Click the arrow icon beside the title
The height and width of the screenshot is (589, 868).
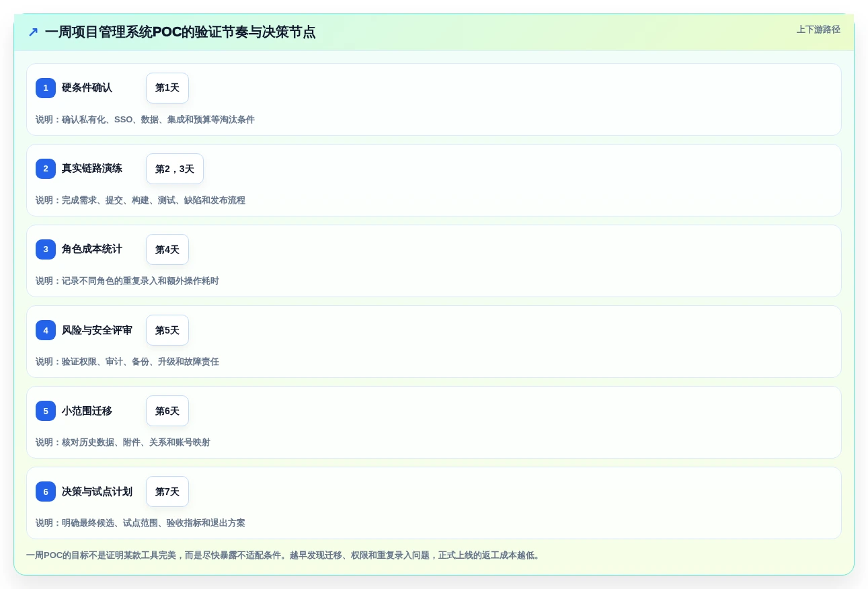coord(33,32)
